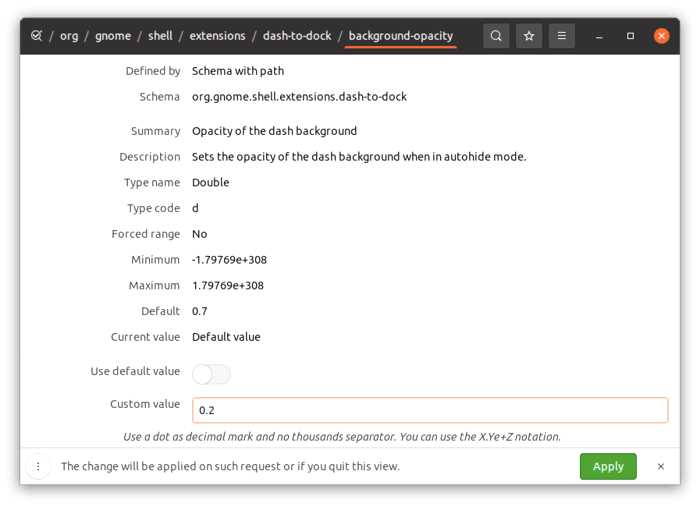Select the background-opacity path item
The width and height of the screenshot is (700, 507).
400,36
